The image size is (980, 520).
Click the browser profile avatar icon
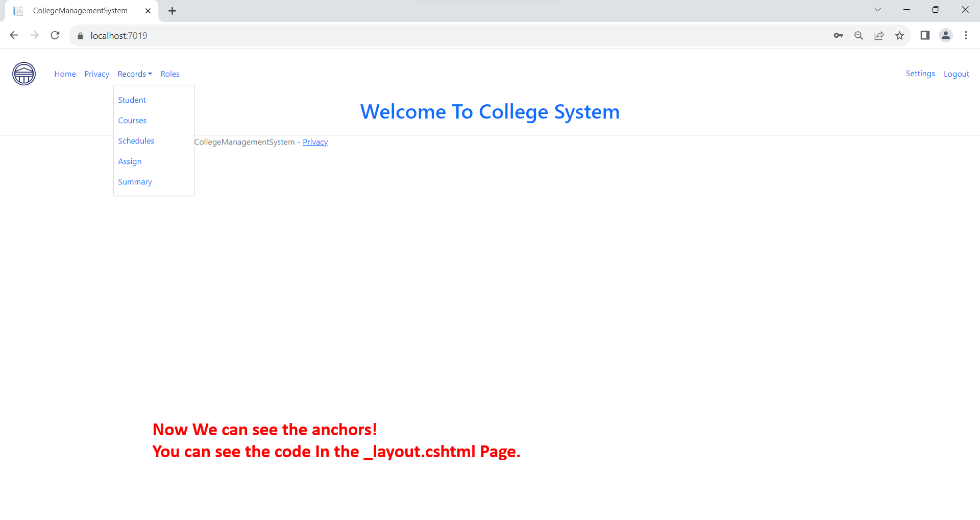click(946, 35)
